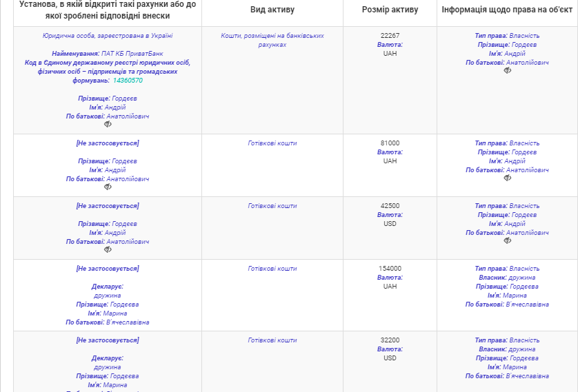The image size is (578, 392).
Task: Click the "Установа, в якій відкриті" column header
Action: [107, 10]
